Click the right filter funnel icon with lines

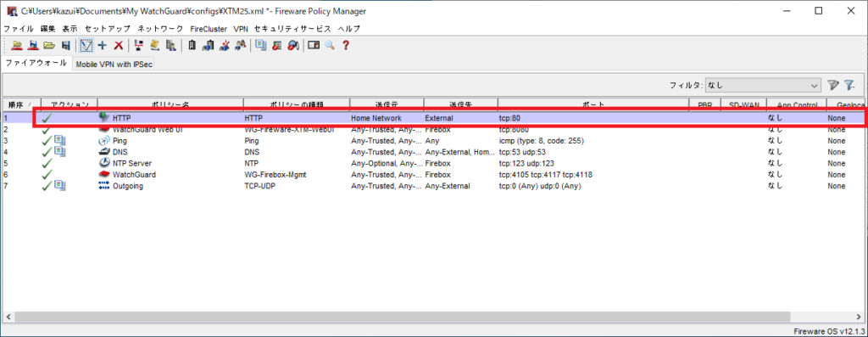(850, 86)
